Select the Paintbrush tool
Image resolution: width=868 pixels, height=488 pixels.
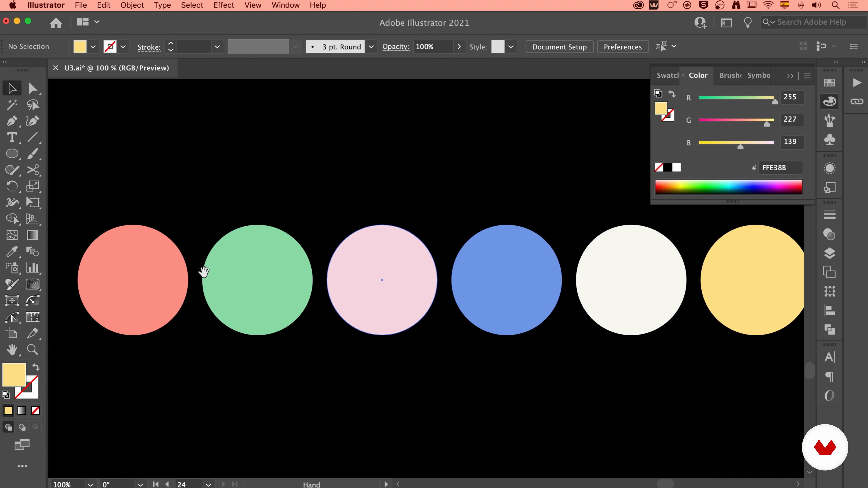(33, 154)
